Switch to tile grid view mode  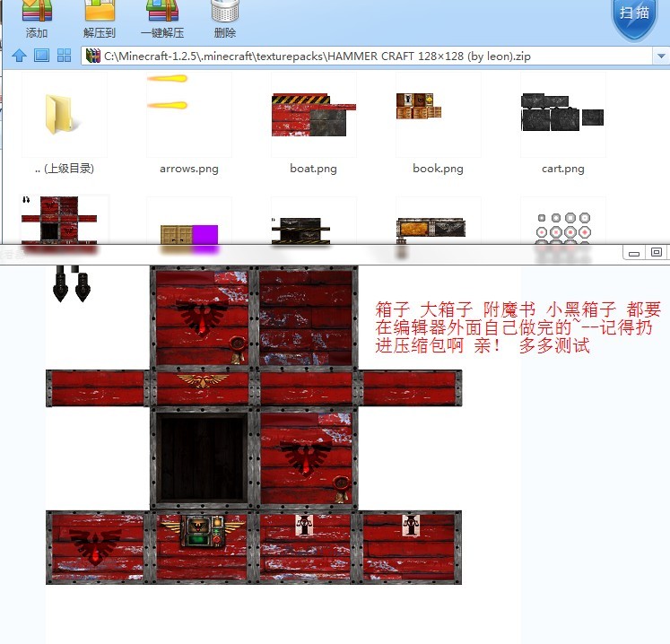tap(64, 56)
